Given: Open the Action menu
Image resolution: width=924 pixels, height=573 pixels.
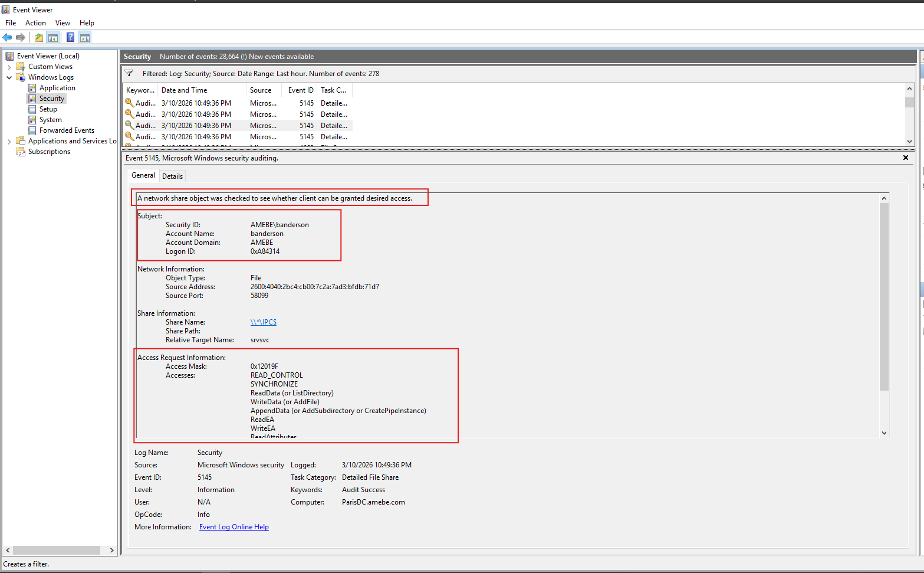Looking at the screenshot, I should 35,23.
